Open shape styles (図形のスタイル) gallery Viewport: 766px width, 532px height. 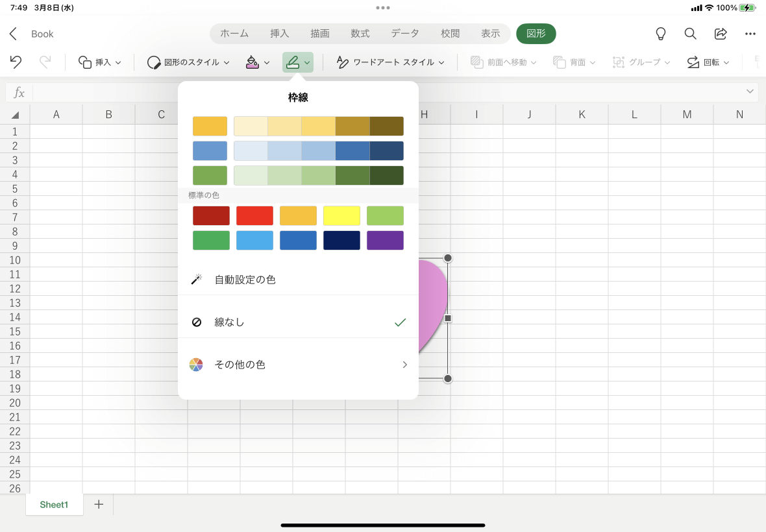pos(188,62)
